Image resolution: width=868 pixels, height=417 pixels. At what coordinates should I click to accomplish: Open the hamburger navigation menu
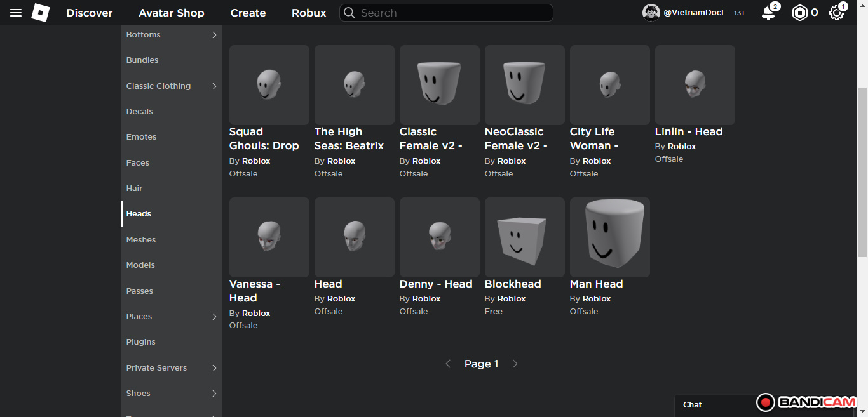pos(16,13)
